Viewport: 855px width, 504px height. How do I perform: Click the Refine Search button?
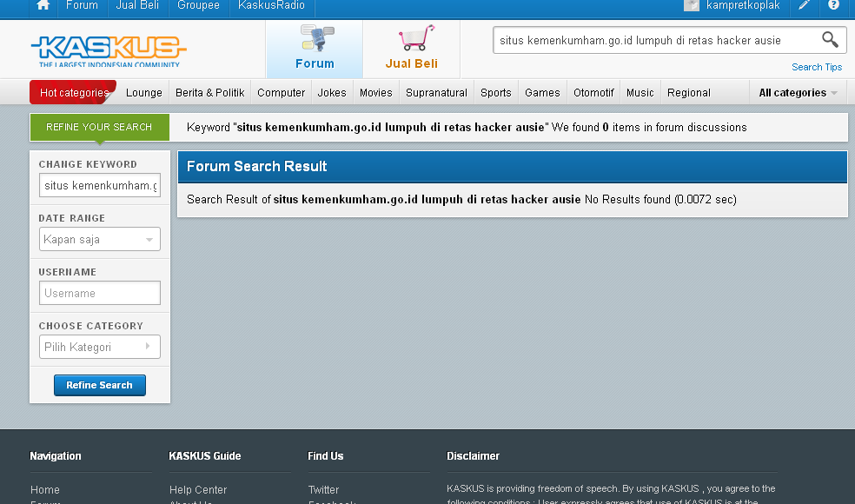(99, 385)
